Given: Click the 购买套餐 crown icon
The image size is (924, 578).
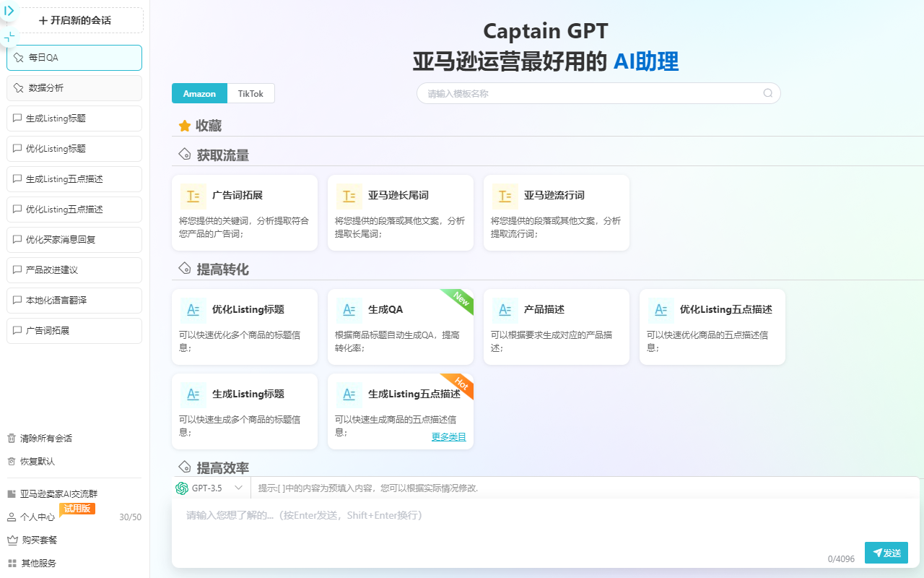Looking at the screenshot, I should 10,540.
